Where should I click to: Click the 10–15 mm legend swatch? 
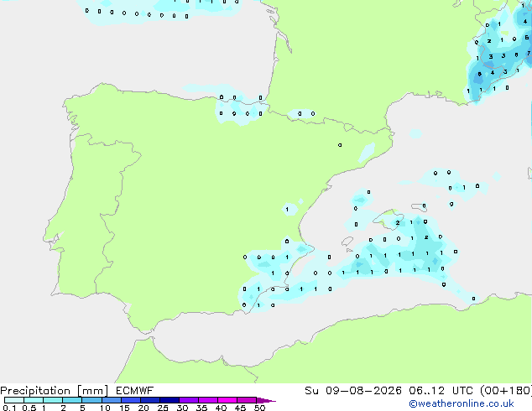(x=112, y=400)
